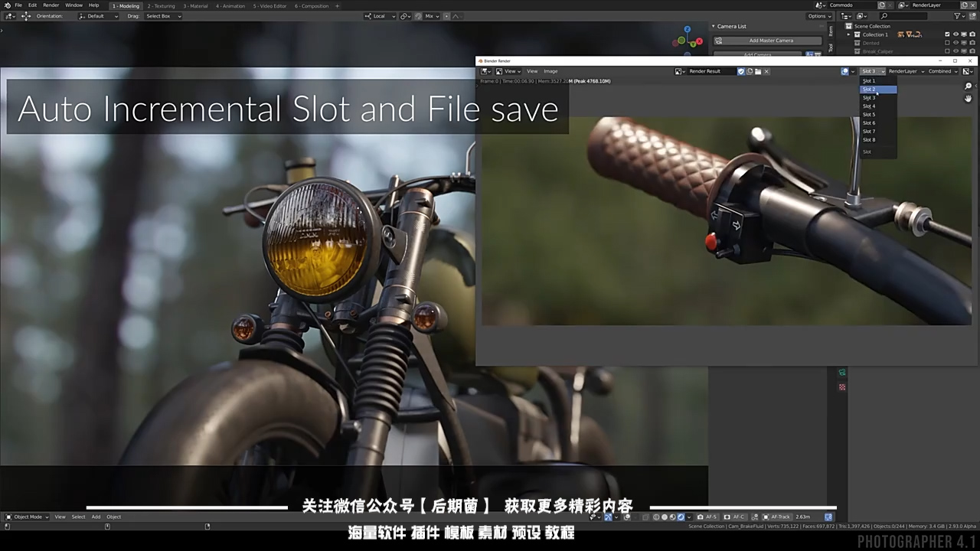Open the image browse dropdown beside Render Result

coord(680,71)
